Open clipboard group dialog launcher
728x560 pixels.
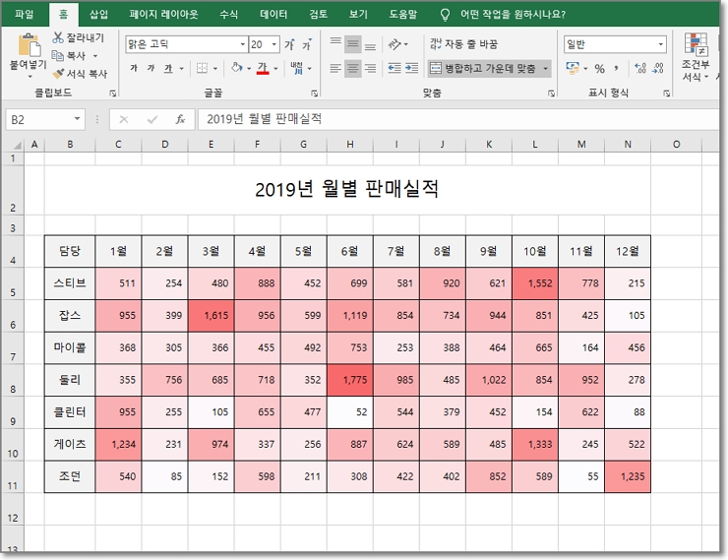pyautogui.click(x=113, y=93)
